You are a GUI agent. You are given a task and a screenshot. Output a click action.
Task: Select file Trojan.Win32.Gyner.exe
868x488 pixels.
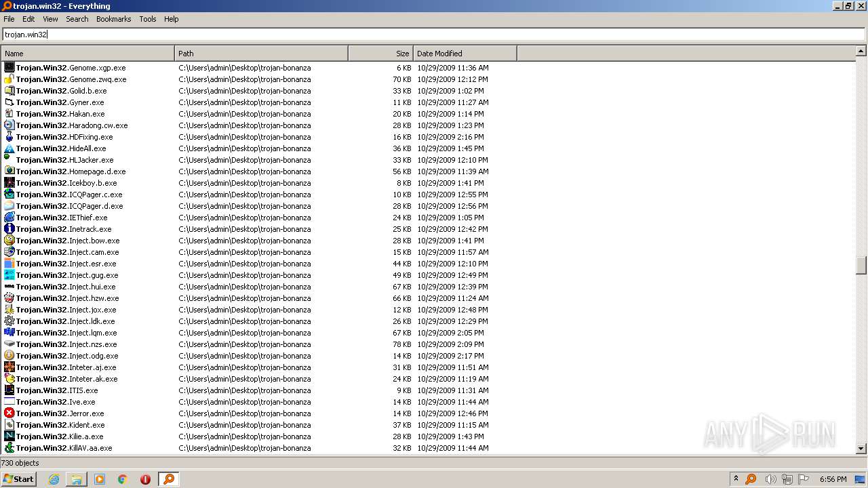tap(60, 102)
